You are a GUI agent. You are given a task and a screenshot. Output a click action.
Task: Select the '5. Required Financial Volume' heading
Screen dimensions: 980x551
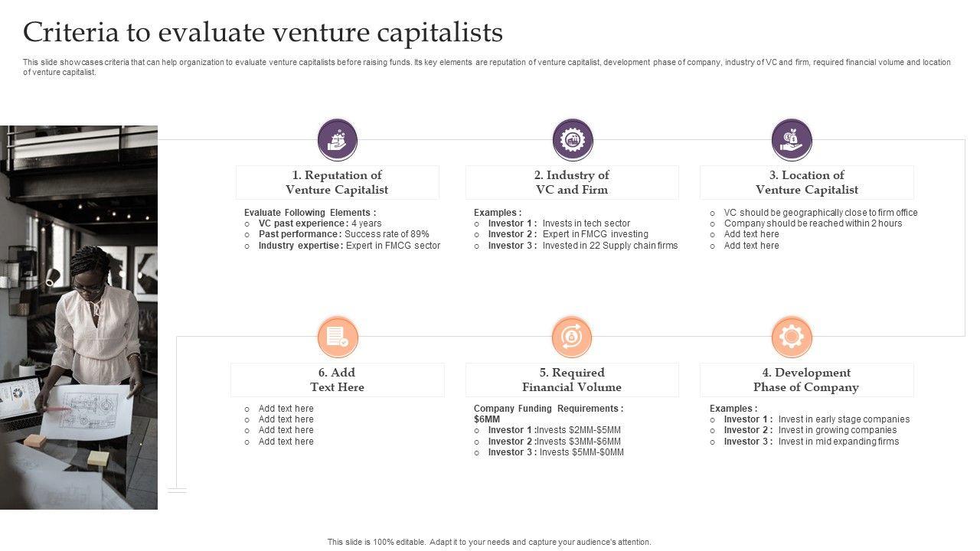(x=572, y=380)
